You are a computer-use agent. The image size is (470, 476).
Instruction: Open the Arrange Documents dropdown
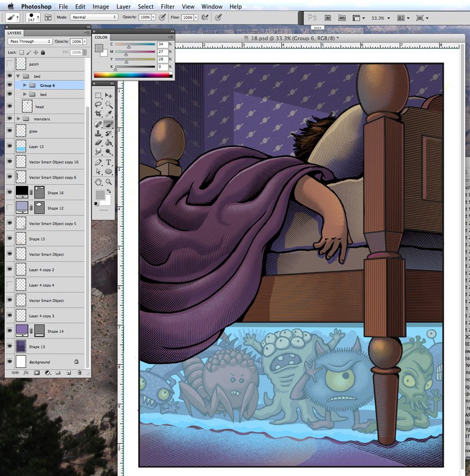pyautogui.click(x=404, y=18)
